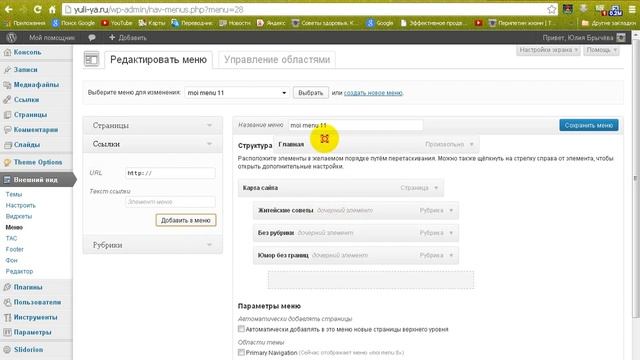Click the Название меню field
The image size is (640, 360).
(355, 125)
